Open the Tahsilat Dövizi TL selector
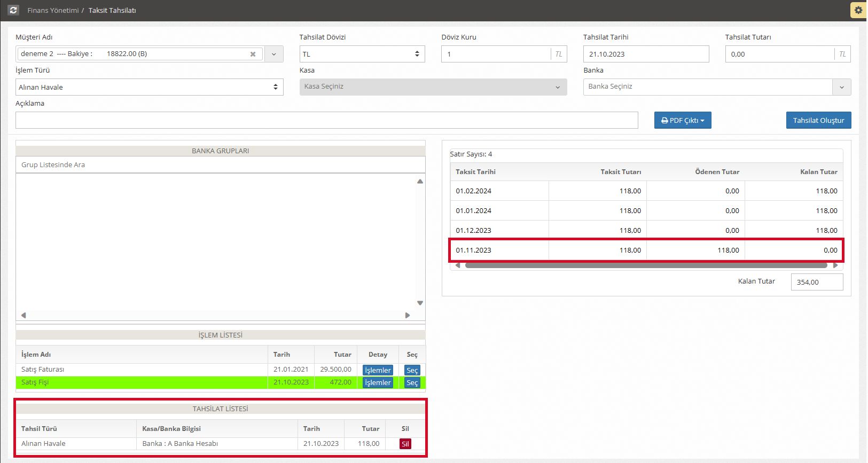The image size is (868, 463). [362, 54]
